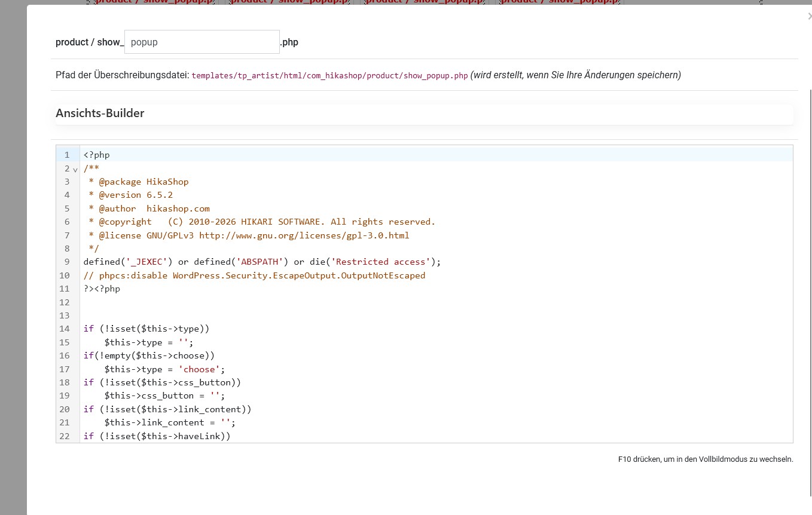This screenshot has width=812, height=515.
Task: Click the "?><?php" code on line 11
Action: pos(102,289)
